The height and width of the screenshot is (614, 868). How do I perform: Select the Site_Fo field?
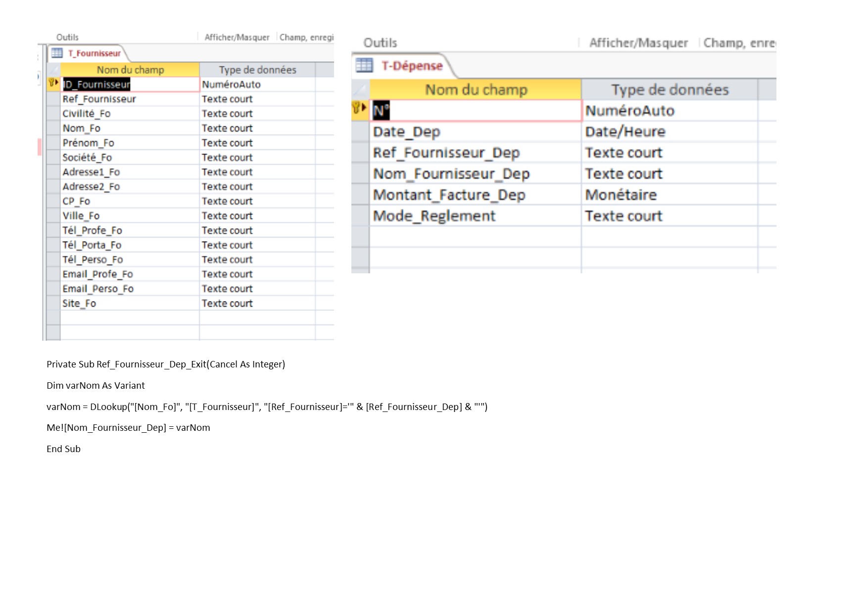pyautogui.click(x=130, y=304)
